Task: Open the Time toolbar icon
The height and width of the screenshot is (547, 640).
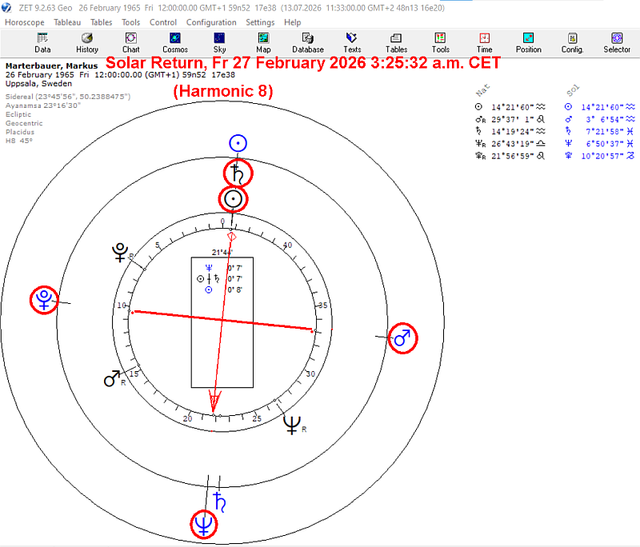Action: click(484, 43)
